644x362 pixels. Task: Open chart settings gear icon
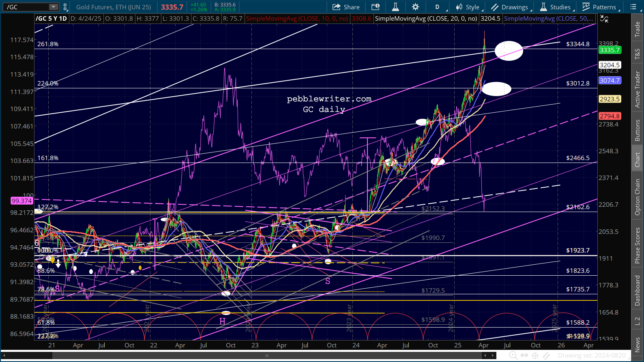click(415, 7)
